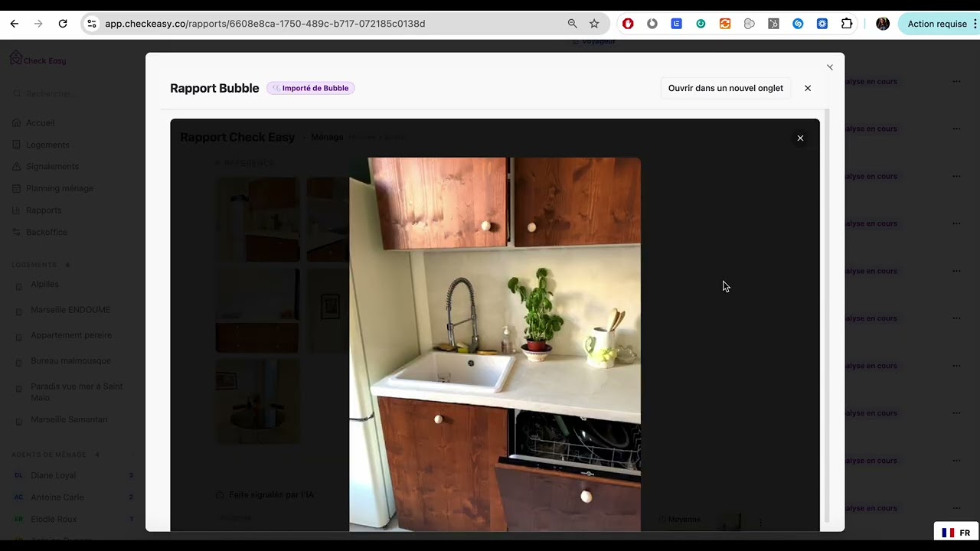Viewport: 980px width, 551px height.
Task: Click the browser forward arrow
Action: tap(38, 24)
